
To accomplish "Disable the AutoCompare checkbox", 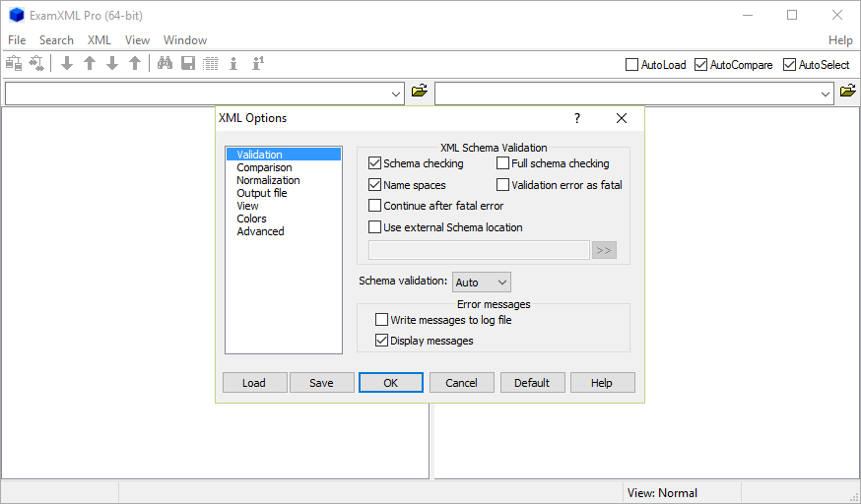I will (x=700, y=65).
